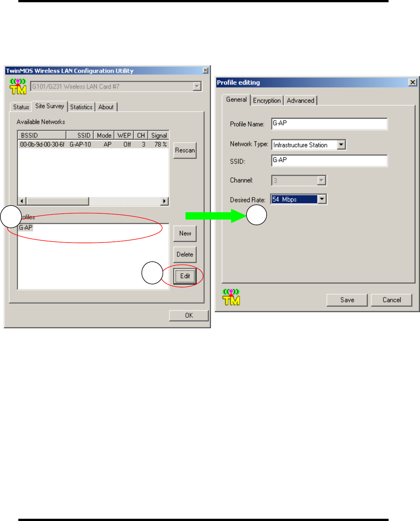
Task: Select the Site Survey tab
Action: click(x=50, y=106)
